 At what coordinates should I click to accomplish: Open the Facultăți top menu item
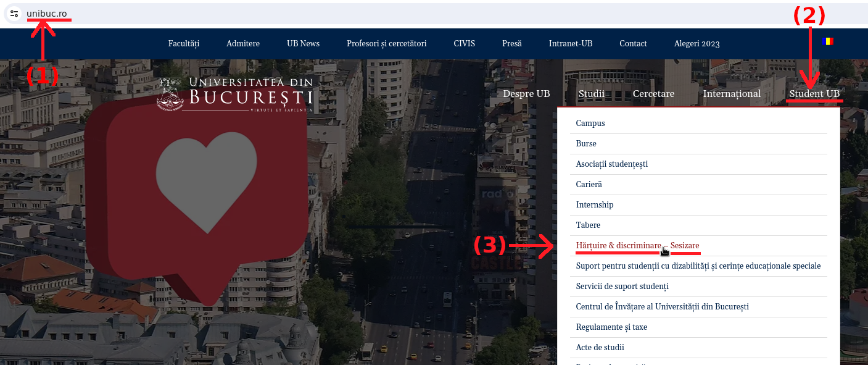184,44
